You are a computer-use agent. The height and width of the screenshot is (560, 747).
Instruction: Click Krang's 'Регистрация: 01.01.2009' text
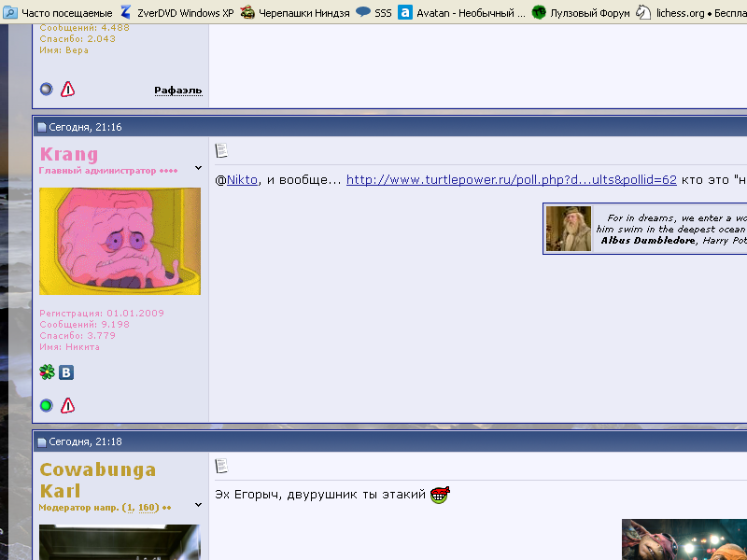(102, 313)
